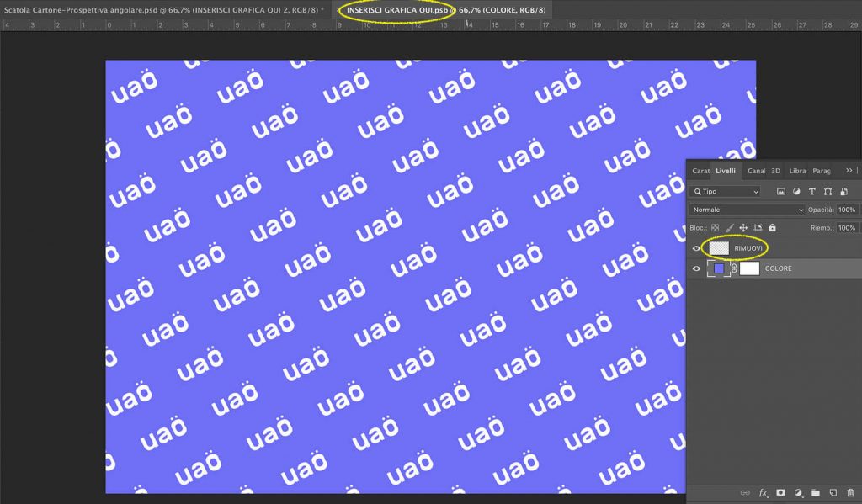Hide the RIMUOVI layer
862x504 pixels.
click(x=696, y=249)
